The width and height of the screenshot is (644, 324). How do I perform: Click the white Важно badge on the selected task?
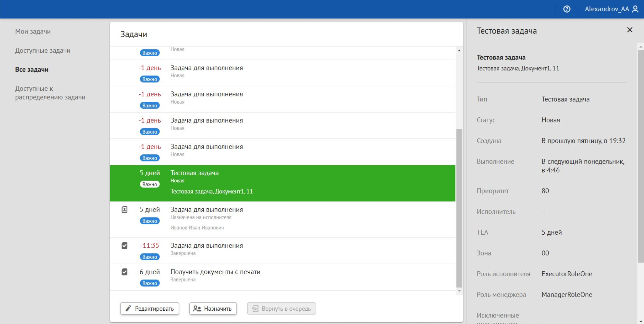pyautogui.click(x=150, y=184)
